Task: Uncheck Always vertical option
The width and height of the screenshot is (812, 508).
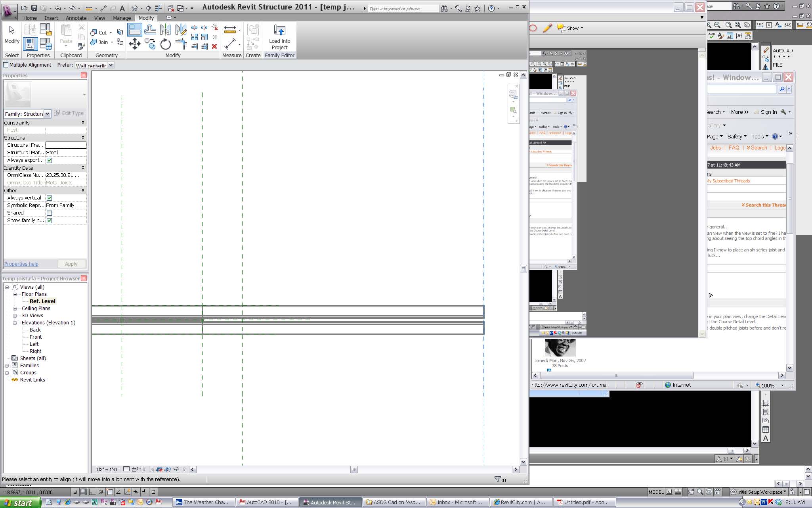Action: (x=49, y=198)
